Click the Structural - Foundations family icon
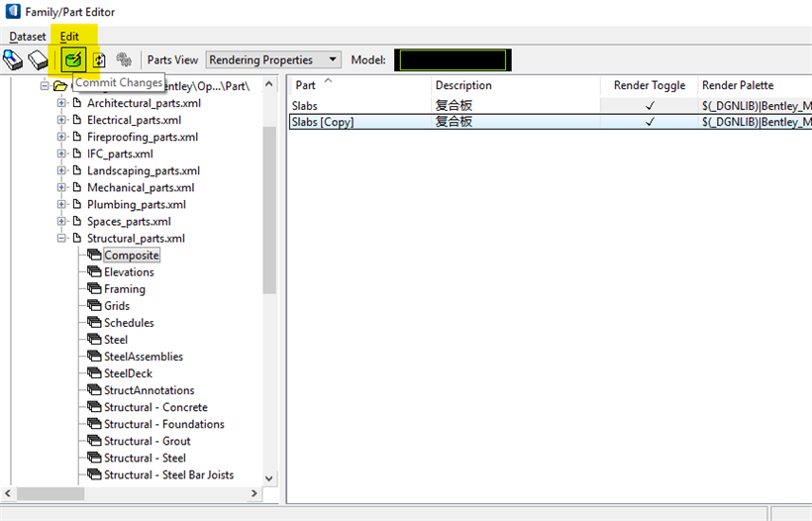 pyautogui.click(x=94, y=424)
